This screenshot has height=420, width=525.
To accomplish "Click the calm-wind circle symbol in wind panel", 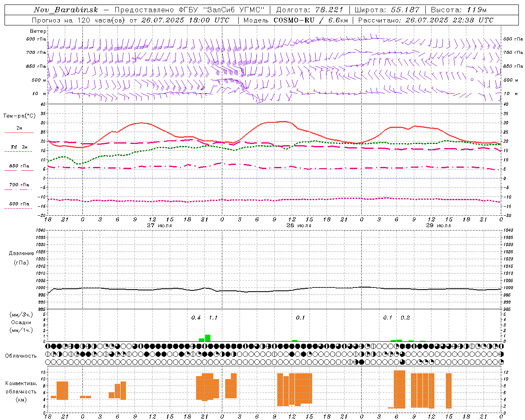I will coord(472,80).
